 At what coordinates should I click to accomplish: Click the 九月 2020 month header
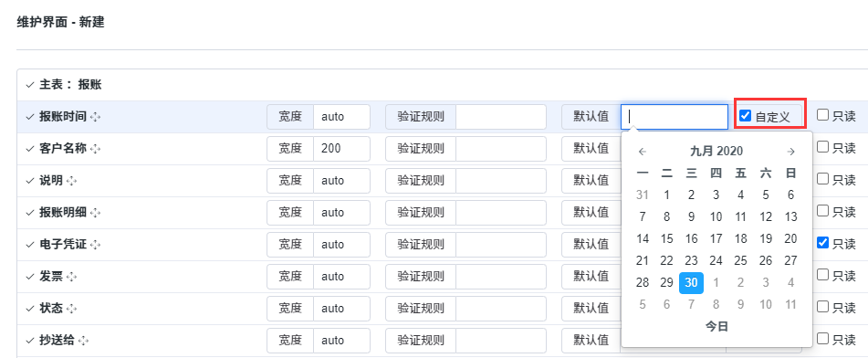716,152
